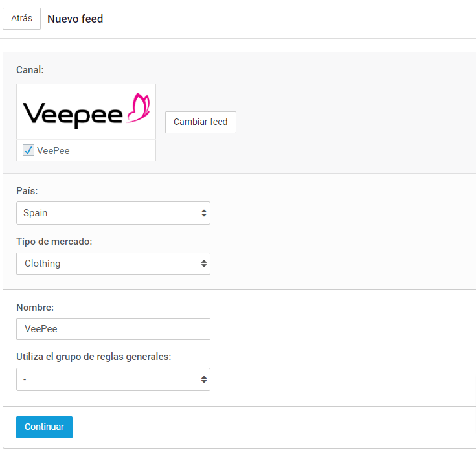Click the up-down arrows on the Spain selector

204,213
